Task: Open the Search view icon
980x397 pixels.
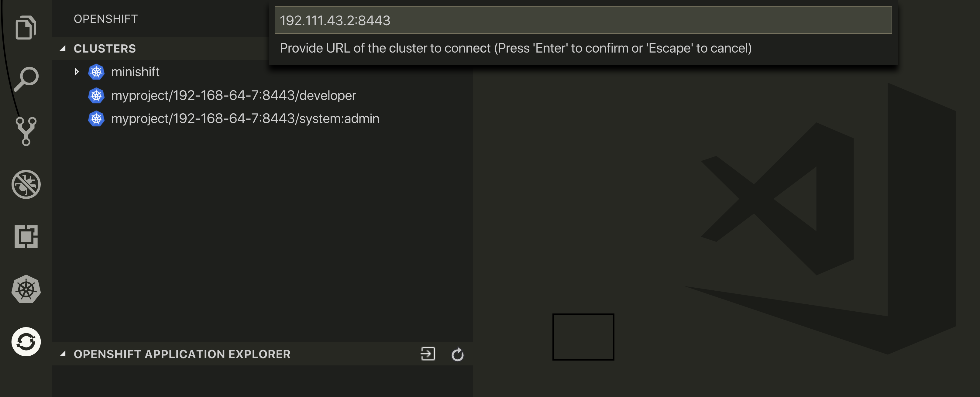Action: (26, 79)
